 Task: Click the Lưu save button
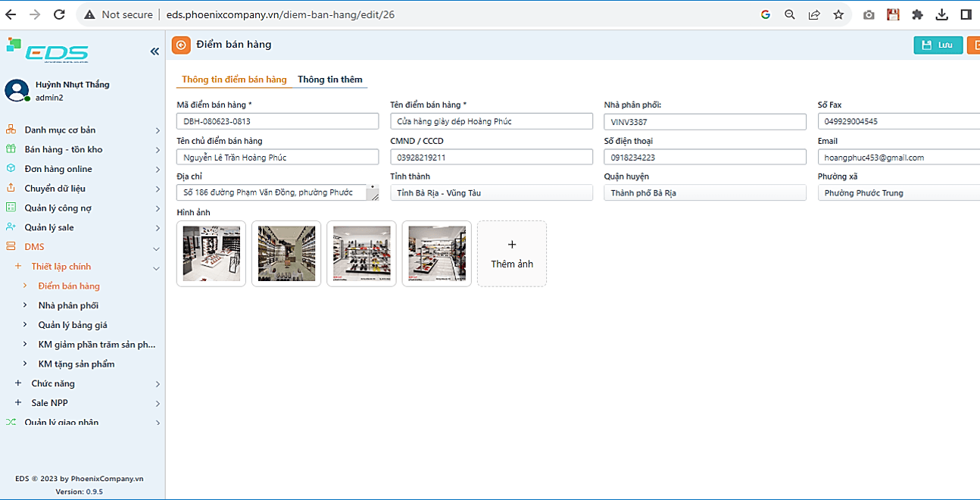click(x=938, y=45)
